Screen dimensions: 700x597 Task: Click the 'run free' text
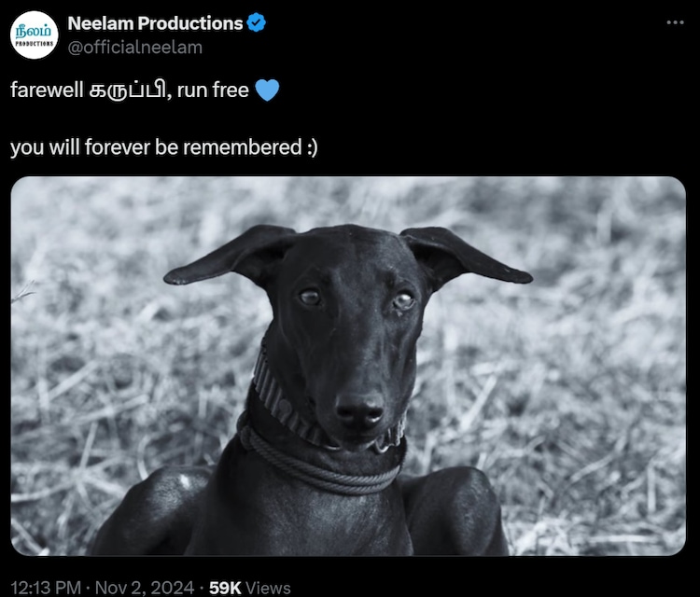(x=213, y=90)
